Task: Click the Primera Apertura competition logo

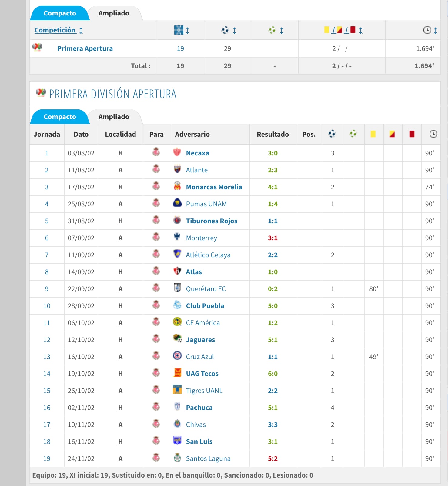Action: [37, 47]
